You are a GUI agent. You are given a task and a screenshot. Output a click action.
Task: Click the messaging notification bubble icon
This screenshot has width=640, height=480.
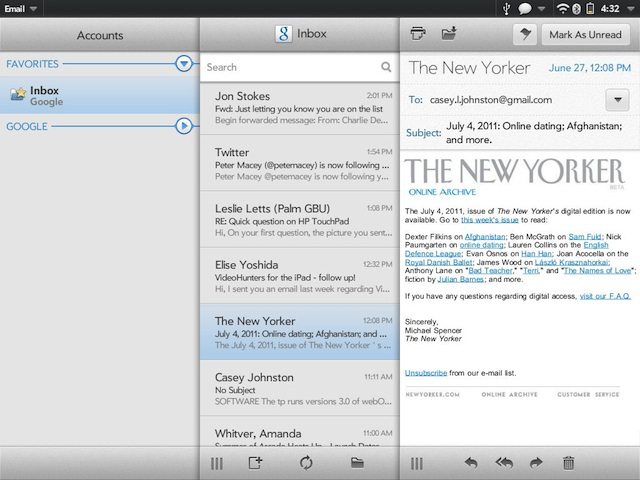(x=524, y=9)
